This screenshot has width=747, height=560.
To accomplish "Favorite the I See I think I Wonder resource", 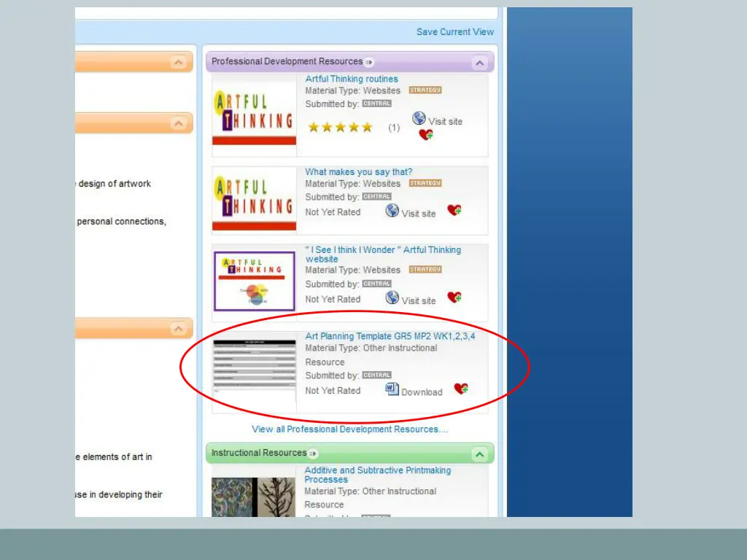I will click(x=454, y=297).
